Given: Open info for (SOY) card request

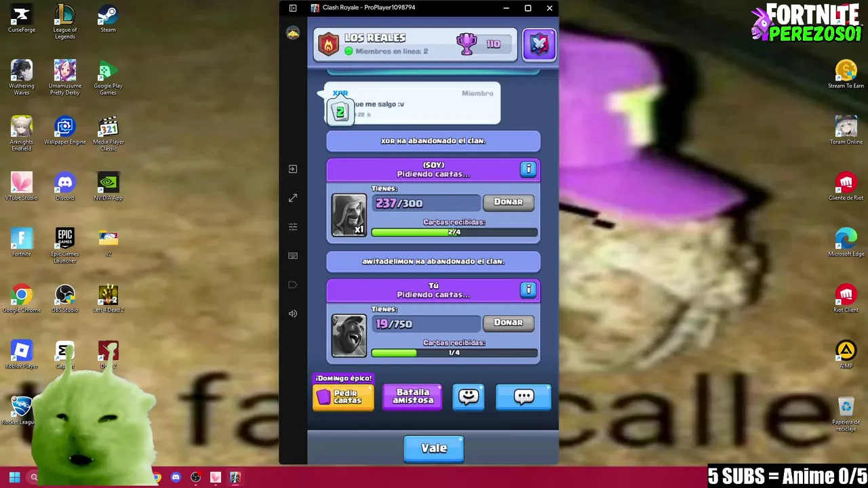Looking at the screenshot, I should 528,169.
